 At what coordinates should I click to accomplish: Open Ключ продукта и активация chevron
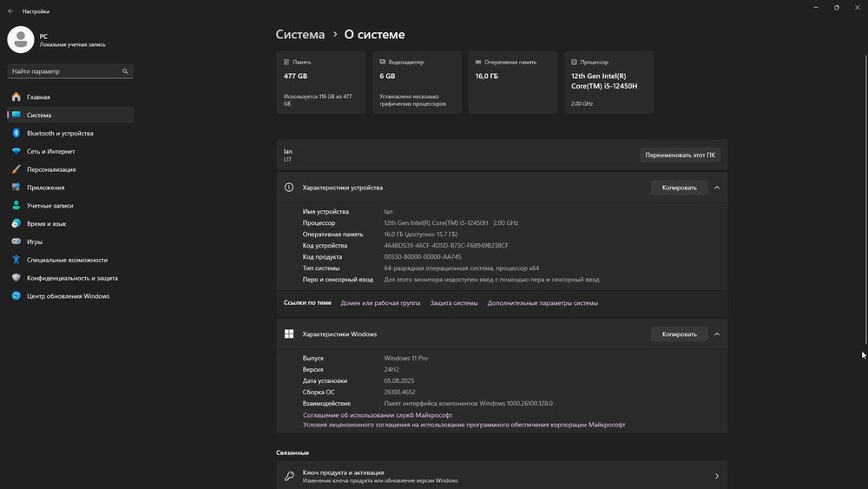point(717,476)
